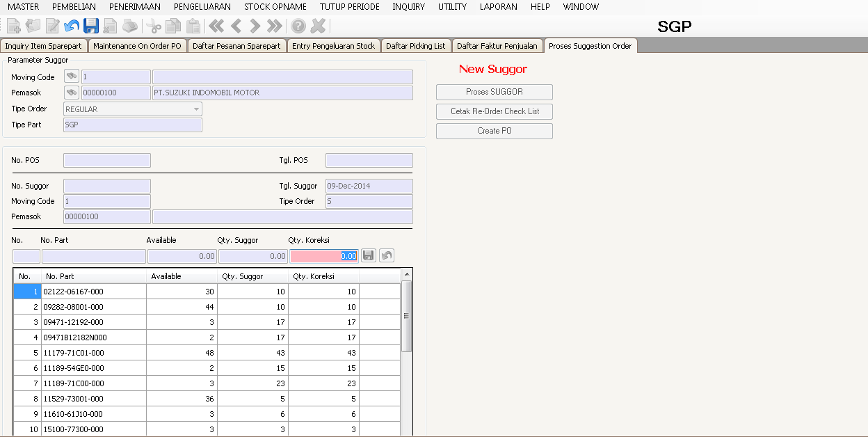The height and width of the screenshot is (437, 868).
Task: Switch to Inquiry Item Sparepart tab
Action: click(x=44, y=46)
